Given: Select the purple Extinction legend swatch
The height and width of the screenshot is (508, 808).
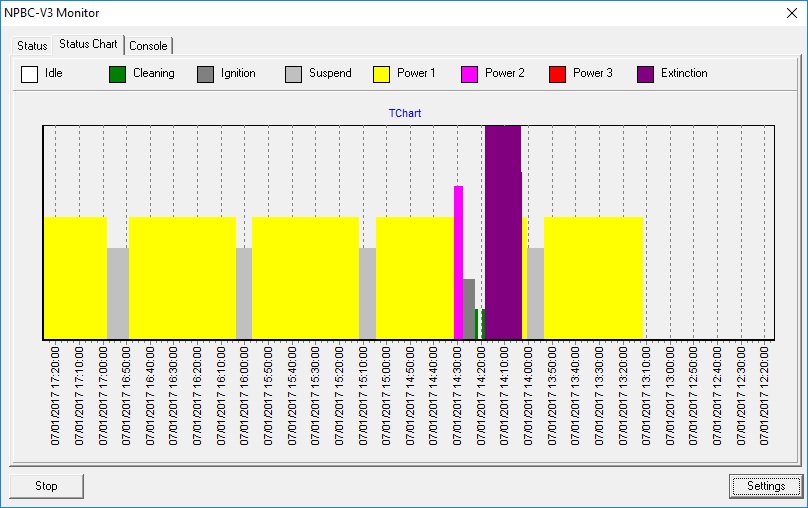Looking at the screenshot, I should pyautogui.click(x=646, y=74).
